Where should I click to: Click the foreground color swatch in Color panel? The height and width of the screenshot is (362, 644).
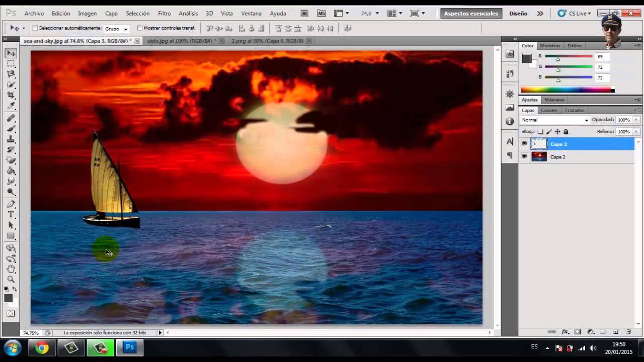(x=526, y=58)
